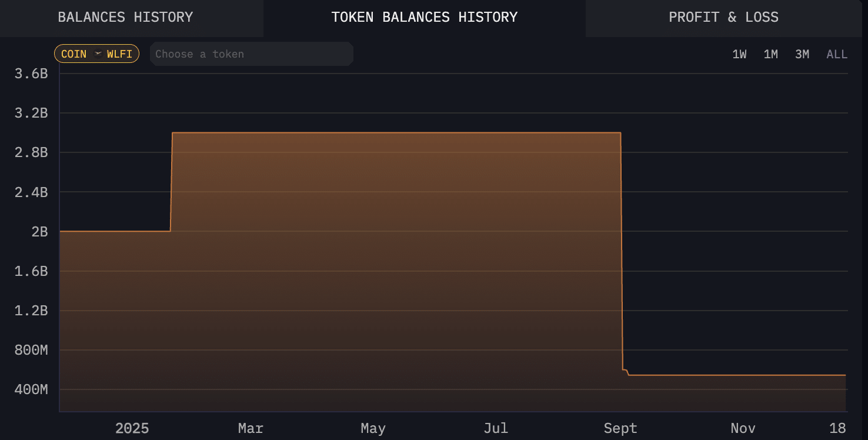Click the May x-axis label
868x440 pixels.
[373, 428]
